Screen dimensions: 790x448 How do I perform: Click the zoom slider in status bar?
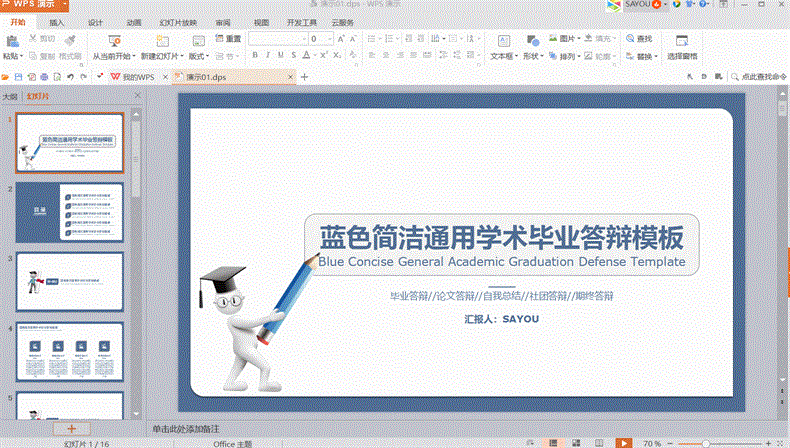pos(705,442)
